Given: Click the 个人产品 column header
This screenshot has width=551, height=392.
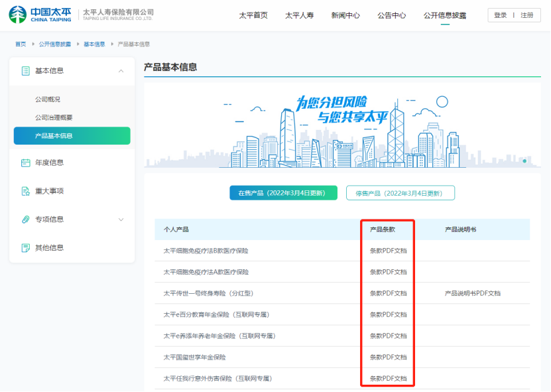Looking at the screenshot, I should point(176,229).
